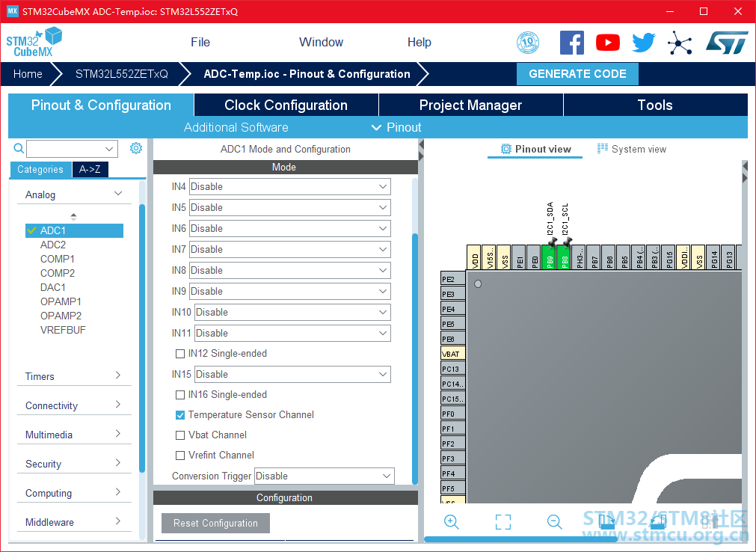The width and height of the screenshot is (756, 552).
Task: Open the IN7 dropdown
Action: click(x=290, y=249)
